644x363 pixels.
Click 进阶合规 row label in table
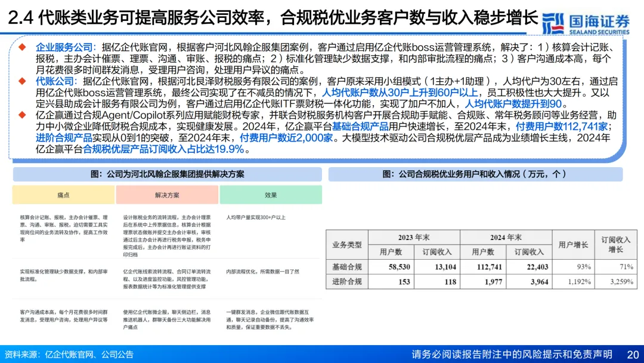pyautogui.click(x=347, y=282)
